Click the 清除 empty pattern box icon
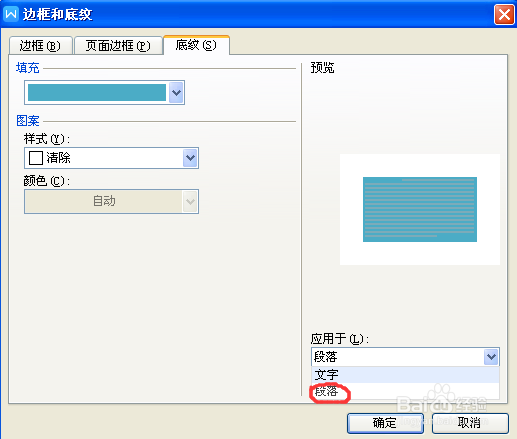The height and width of the screenshot is (439, 517). (36, 158)
